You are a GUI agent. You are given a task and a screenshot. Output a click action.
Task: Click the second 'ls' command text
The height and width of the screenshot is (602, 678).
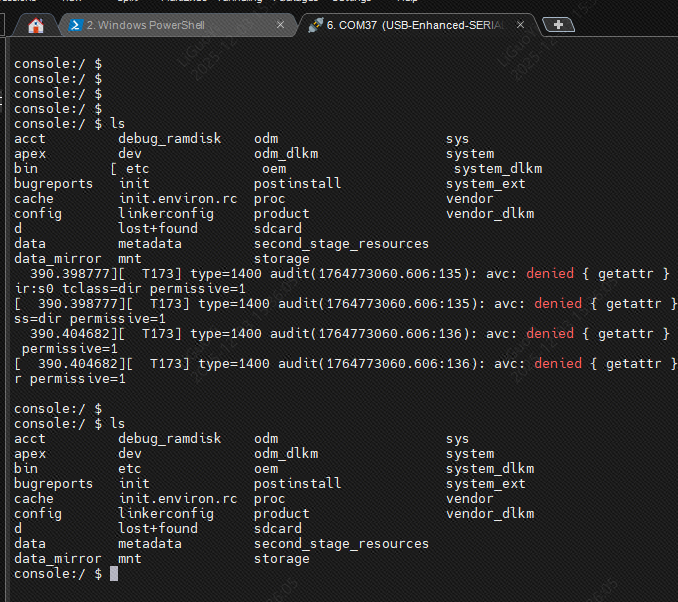(118, 424)
